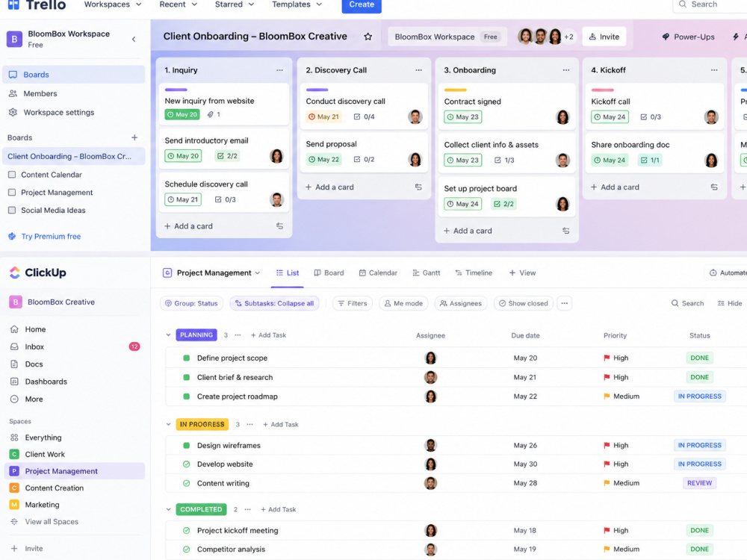Viewport: 747px width, 560px height.
Task: Switch to the Timeline view tab
Action: tap(474, 273)
